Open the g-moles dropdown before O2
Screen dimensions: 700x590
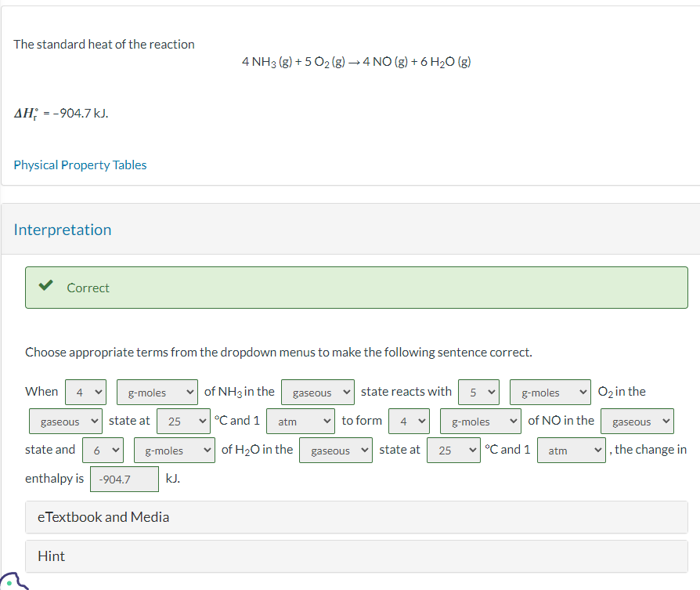coord(550,392)
